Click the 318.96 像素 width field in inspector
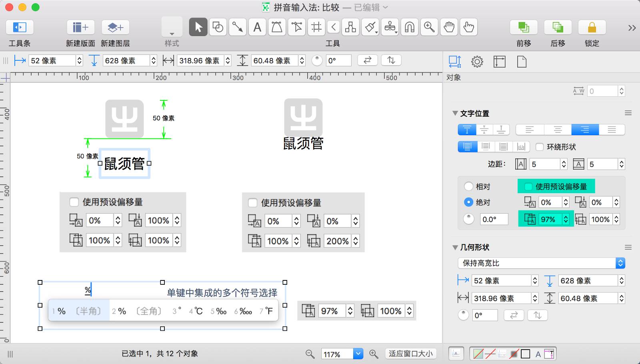The image size is (640, 364). click(x=502, y=298)
